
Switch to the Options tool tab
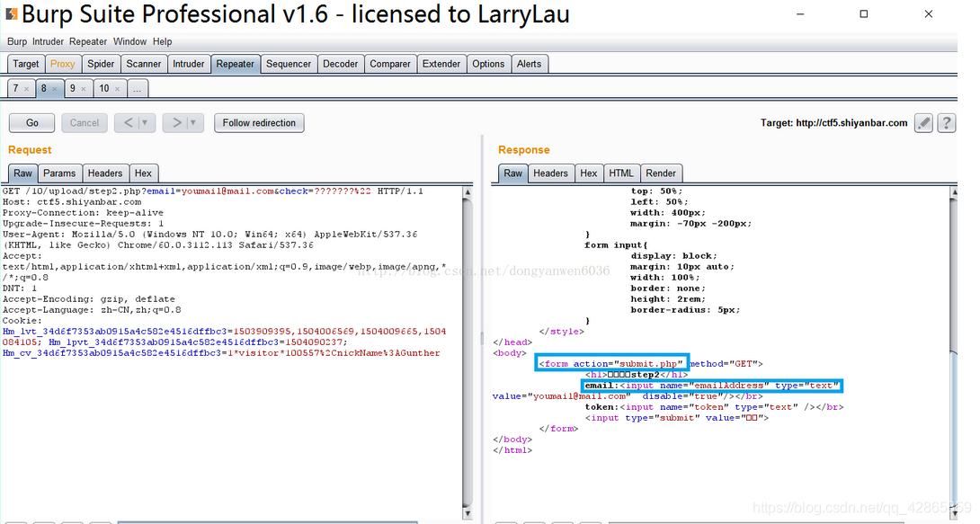point(488,64)
